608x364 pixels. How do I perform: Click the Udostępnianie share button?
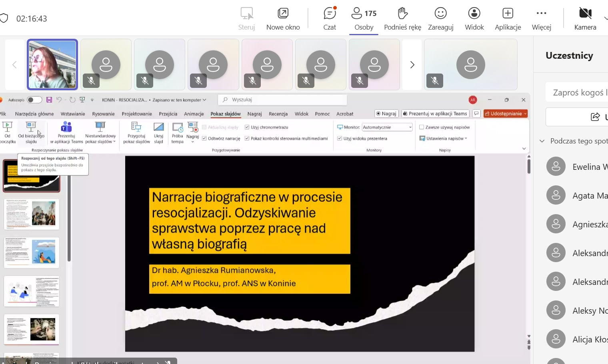pyautogui.click(x=506, y=114)
